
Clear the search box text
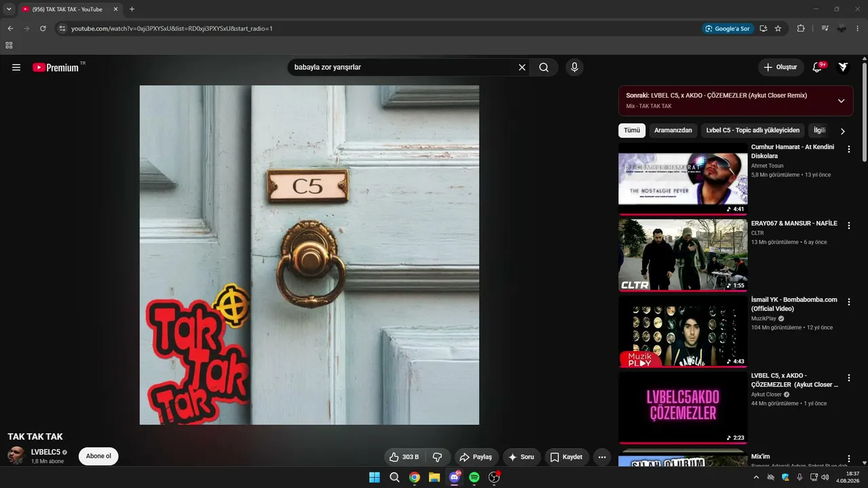(x=522, y=67)
